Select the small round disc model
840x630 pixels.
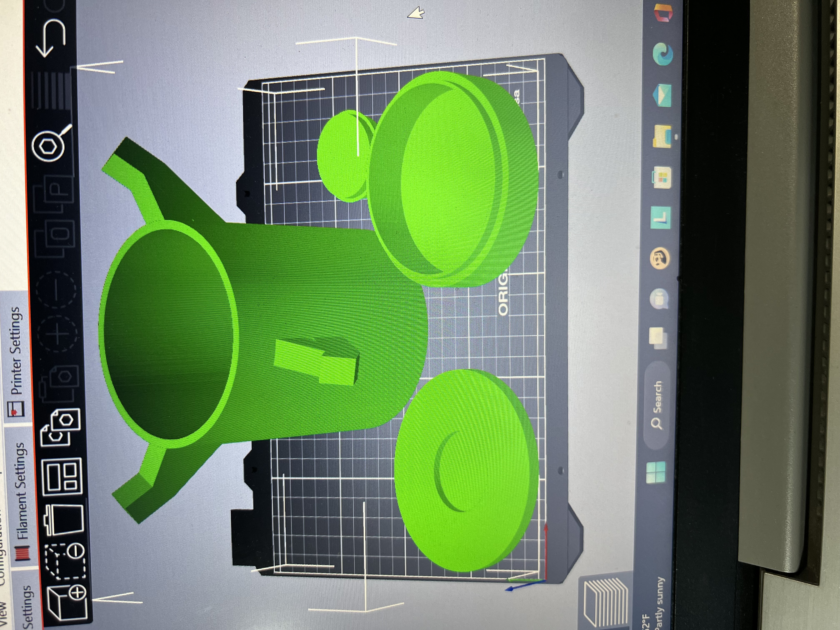(344, 156)
